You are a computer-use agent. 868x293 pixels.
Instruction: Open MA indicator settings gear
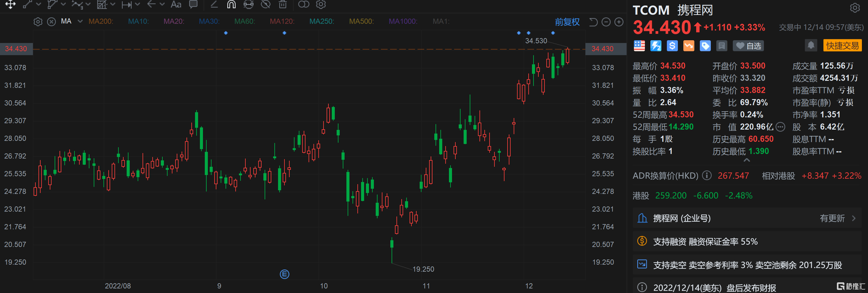(x=38, y=22)
